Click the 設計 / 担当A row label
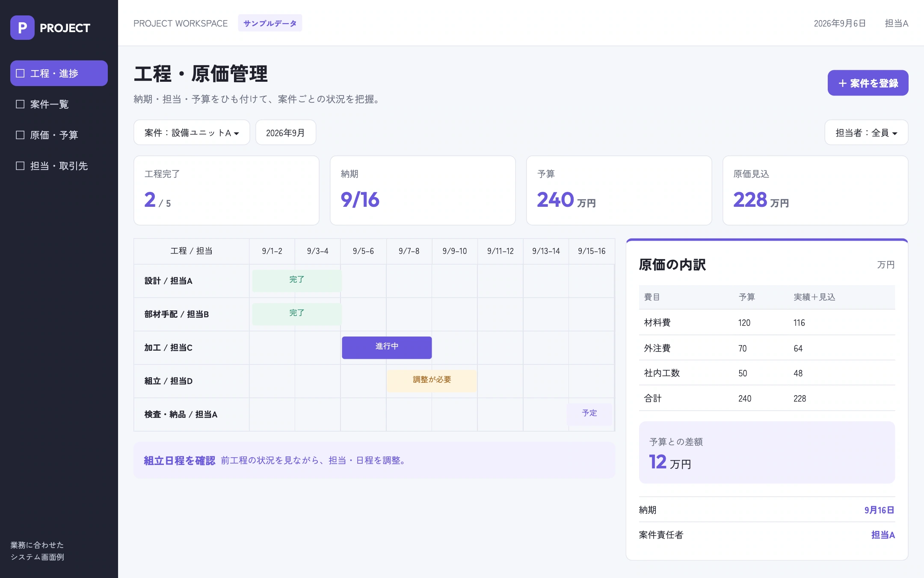The width and height of the screenshot is (924, 578). pyautogui.click(x=169, y=281)
